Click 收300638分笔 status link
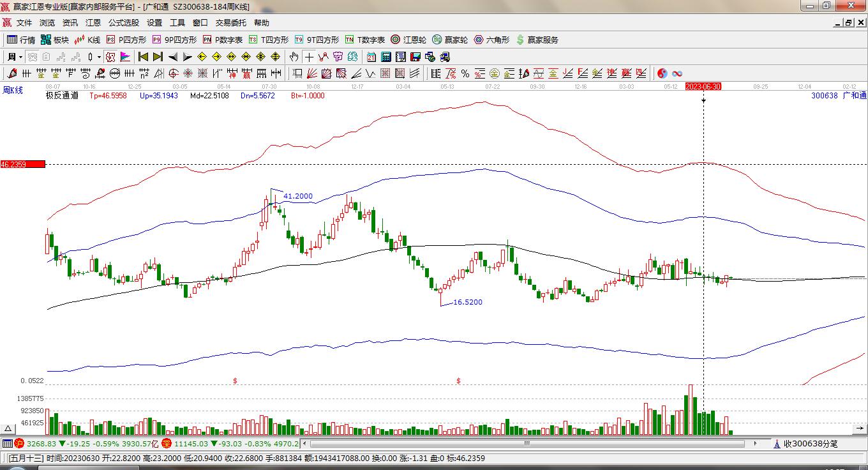Screen dimensions: 868x470 [809, 443]
